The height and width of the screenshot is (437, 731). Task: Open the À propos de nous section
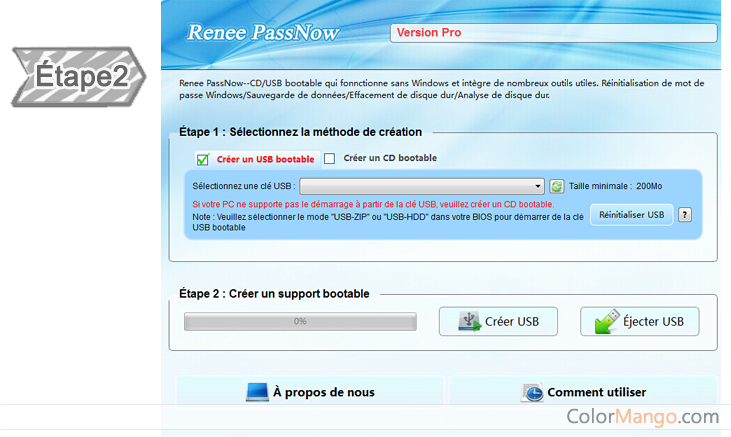tap(310, 392)
